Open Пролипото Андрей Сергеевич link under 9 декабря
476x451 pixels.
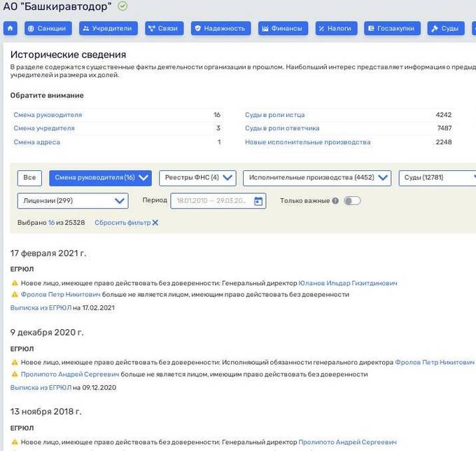(70, 374)
